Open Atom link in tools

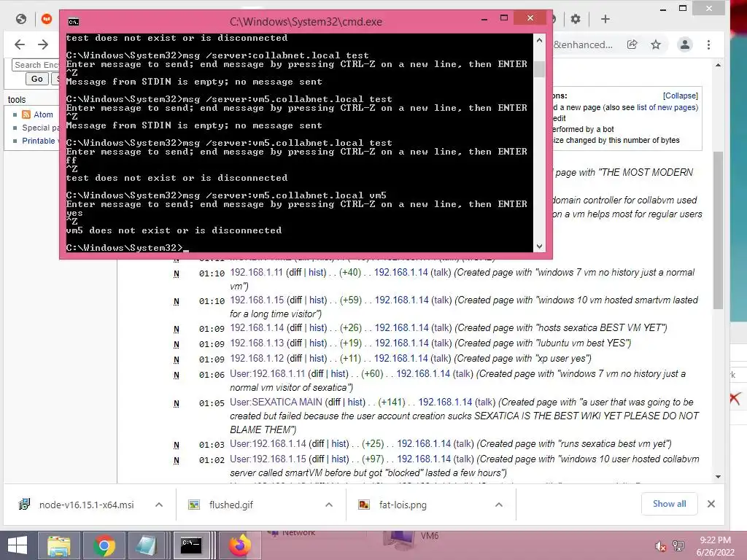(x=43, y=114)
